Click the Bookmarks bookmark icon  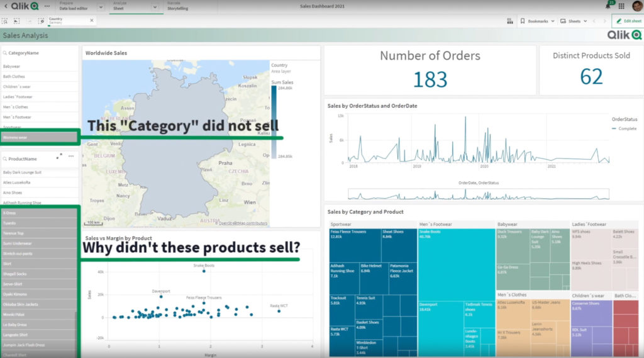[x=523, y=21]
